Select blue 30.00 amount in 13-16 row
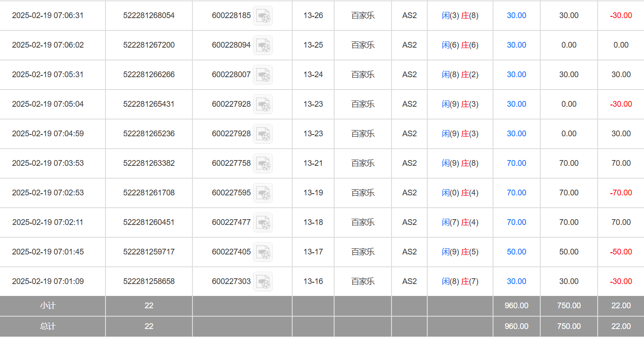Image resolution: width=644 pixels, height=344 pixels. [516, 281]
